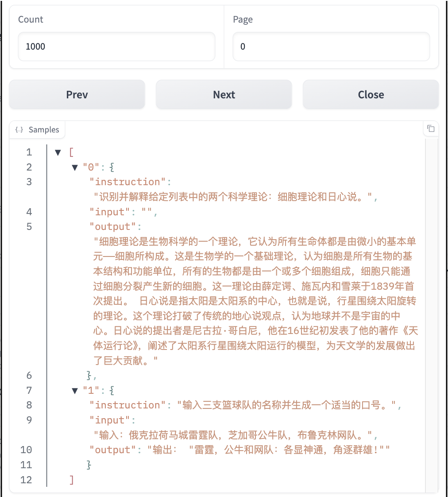Image resolution: width=448 pixels, height=497 pixels.
Task: Click line number 5 in the gutter
Action: (x=29, y=226)
